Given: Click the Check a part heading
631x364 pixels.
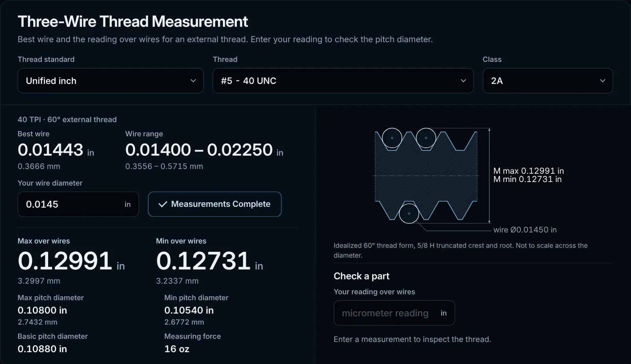Looking at the screenshot, I should point(361,276).
